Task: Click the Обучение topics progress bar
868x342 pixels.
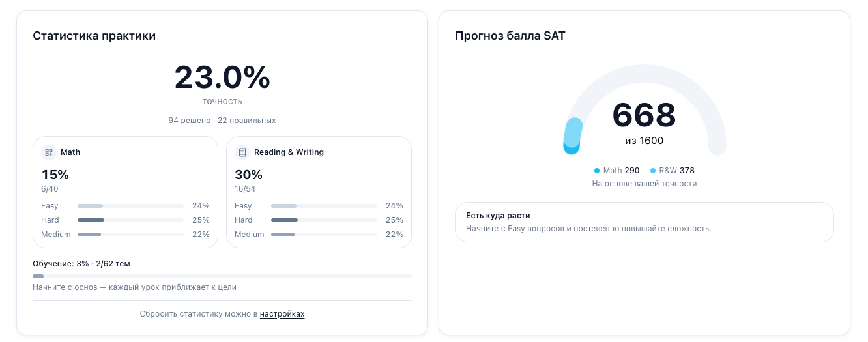Action: click(x=222, y=276)
